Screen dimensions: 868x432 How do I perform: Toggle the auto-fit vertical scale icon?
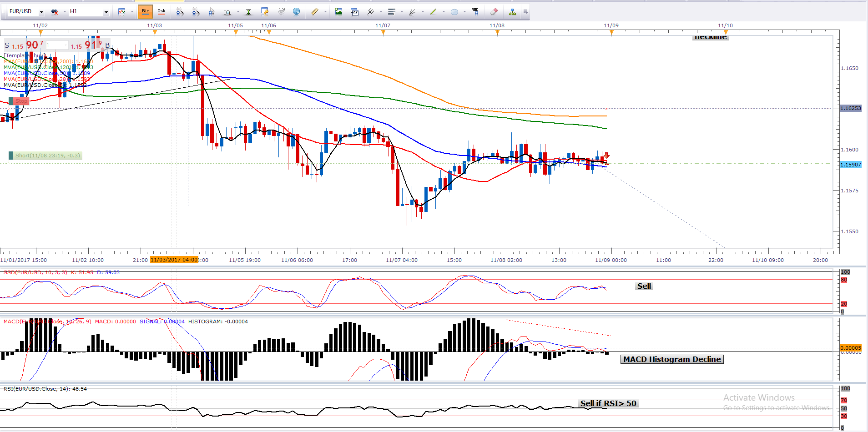(248, 12)
